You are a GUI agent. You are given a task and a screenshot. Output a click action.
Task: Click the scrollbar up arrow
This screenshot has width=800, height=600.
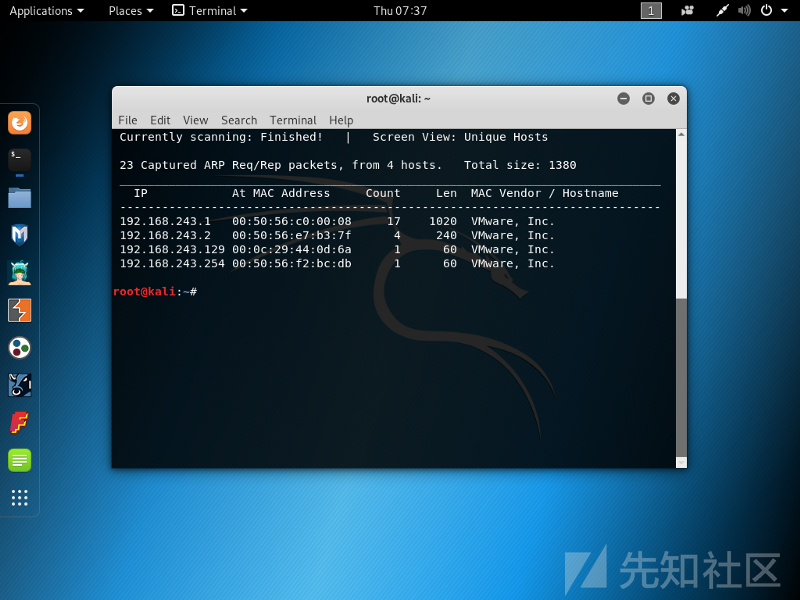pyautogui.click(x=681, y=134)
